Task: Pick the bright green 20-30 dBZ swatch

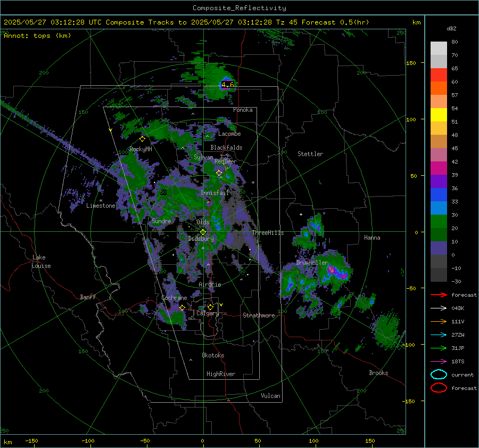Action: tap(439, 222)
